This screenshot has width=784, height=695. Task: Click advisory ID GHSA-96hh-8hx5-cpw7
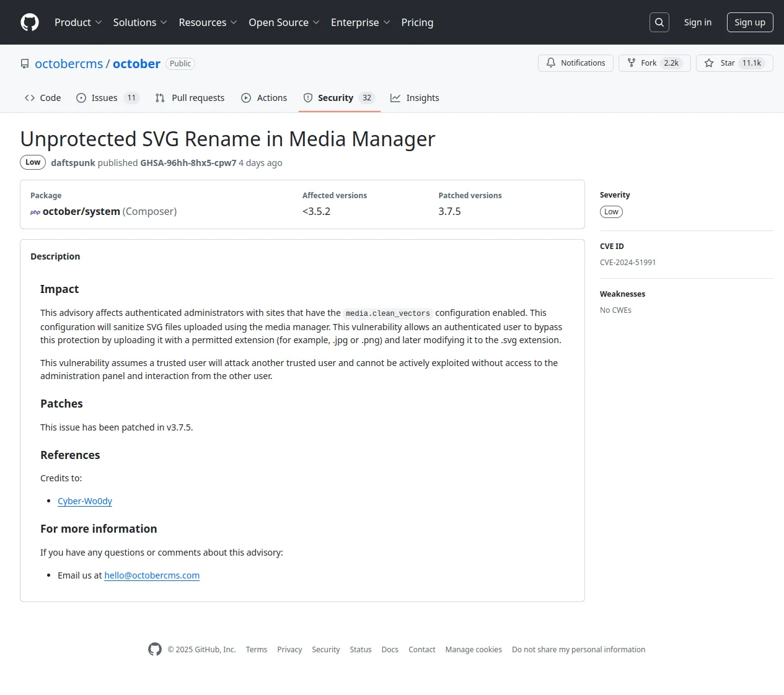(188, 163)
